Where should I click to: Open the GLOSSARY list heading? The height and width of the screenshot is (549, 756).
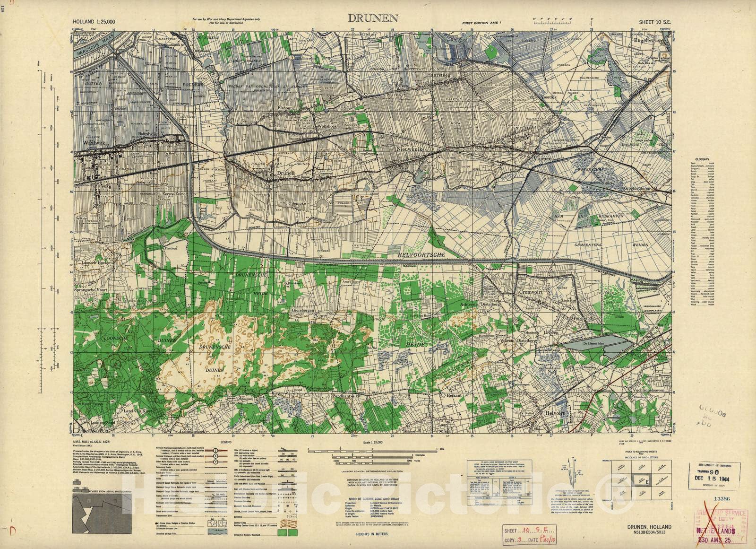point(702,159)
